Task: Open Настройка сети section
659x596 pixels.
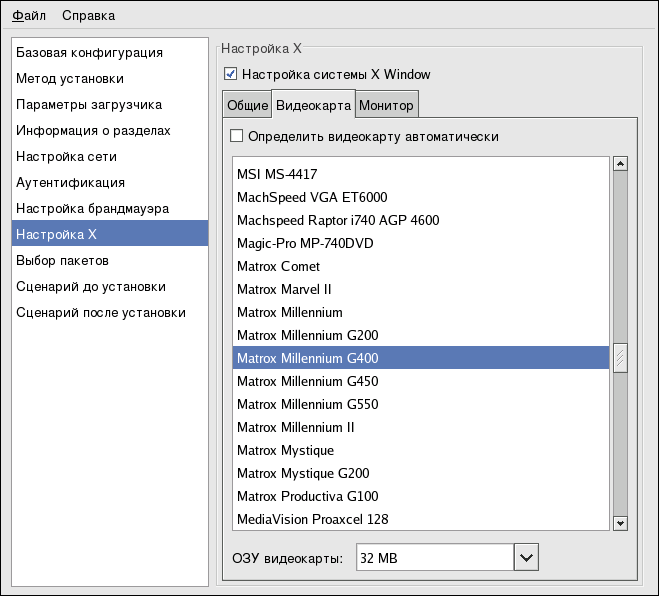Action: pyautogui.click(x=66, y=156)
